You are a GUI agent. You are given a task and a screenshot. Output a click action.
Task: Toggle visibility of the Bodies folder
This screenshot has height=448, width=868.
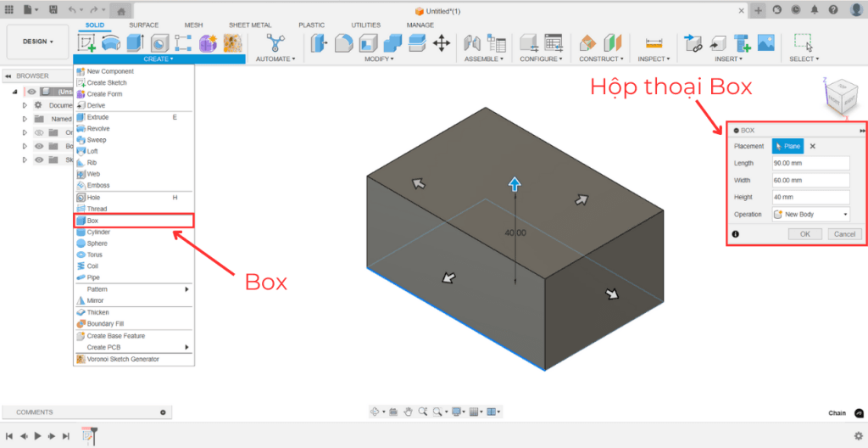[x=38, y=146]
